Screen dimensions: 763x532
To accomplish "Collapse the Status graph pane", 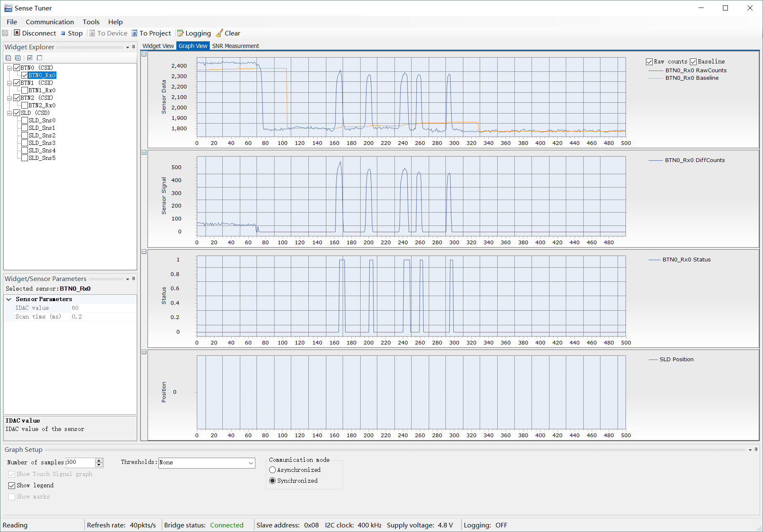I will (144, 252).
